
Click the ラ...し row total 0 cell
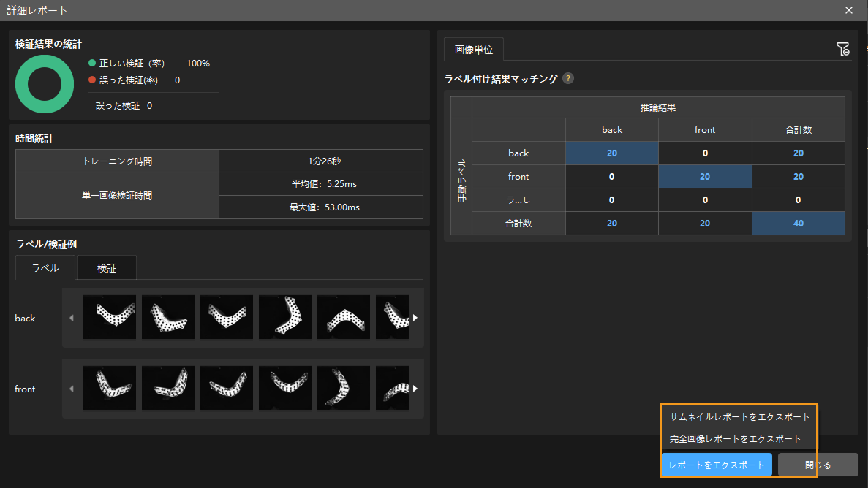[x=799, y=199]
